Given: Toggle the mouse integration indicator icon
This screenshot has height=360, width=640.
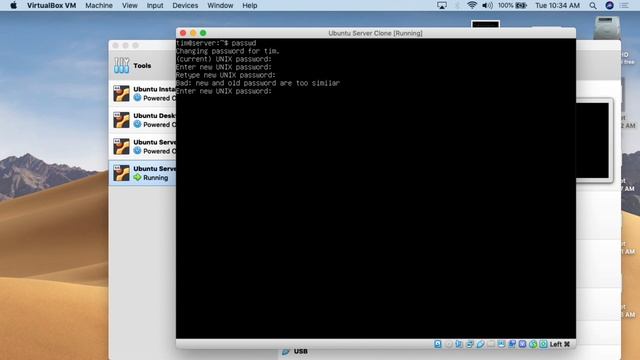Looking at the screenshot, I should point(533,344).
